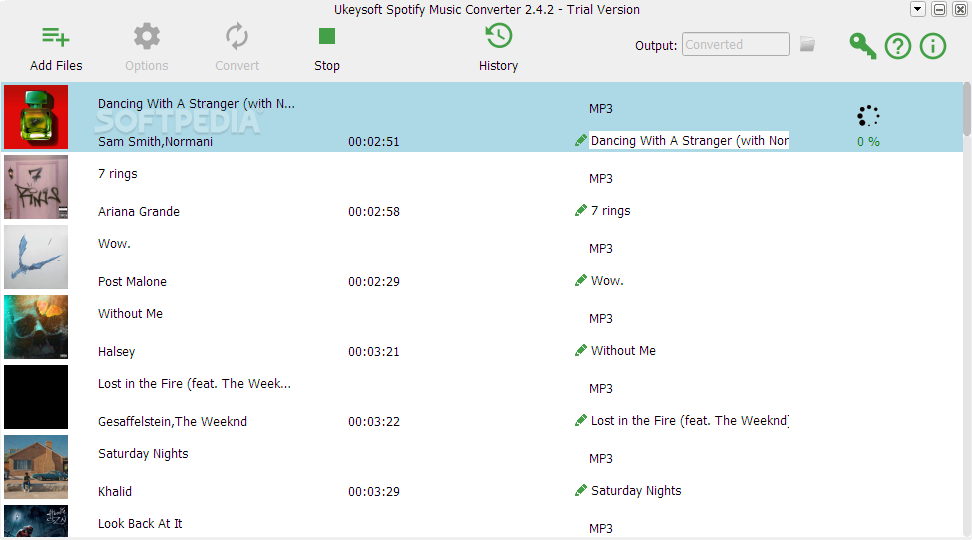
Task: Click duration "00:03:21"
Action: pyautogui.click(x=374, y=352)
